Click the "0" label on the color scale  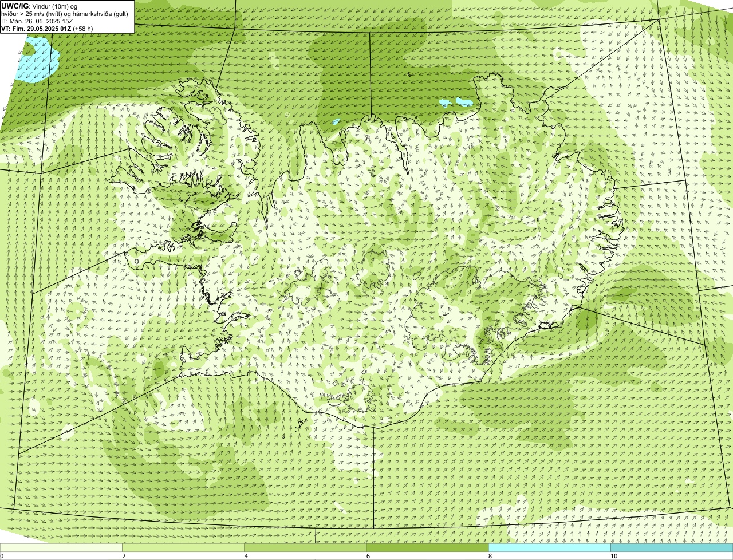tap(2, 556)
